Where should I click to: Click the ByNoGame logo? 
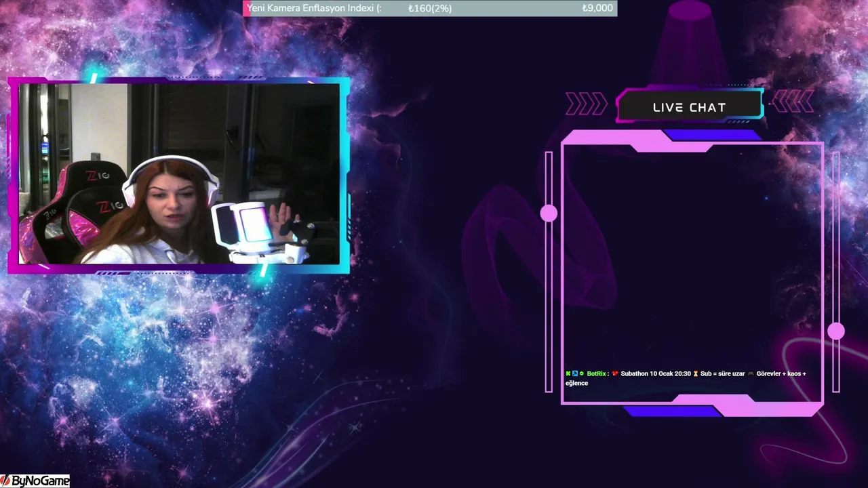(x=35, y=481)
